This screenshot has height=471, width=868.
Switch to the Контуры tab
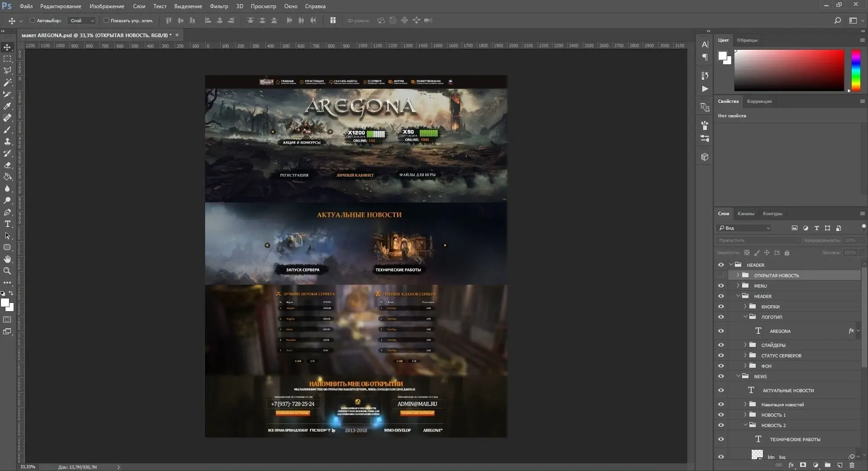[772, 213]
